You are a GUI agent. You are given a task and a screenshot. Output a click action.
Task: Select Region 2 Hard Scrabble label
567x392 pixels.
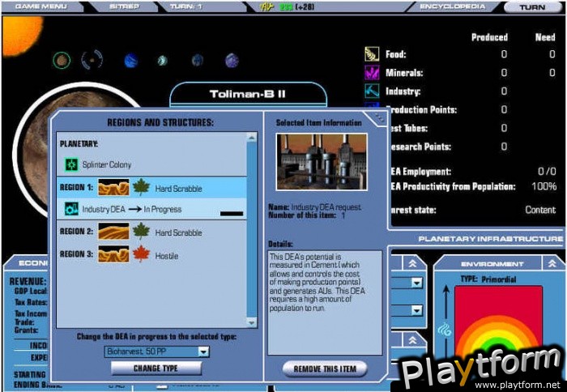(x=179, y=233)
